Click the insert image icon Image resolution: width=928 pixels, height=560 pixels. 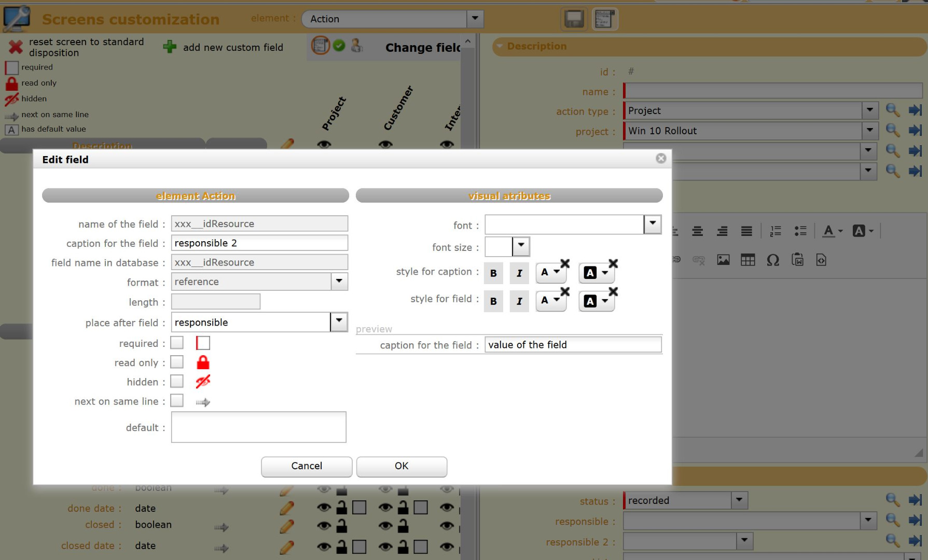click(x=723, y=260)
